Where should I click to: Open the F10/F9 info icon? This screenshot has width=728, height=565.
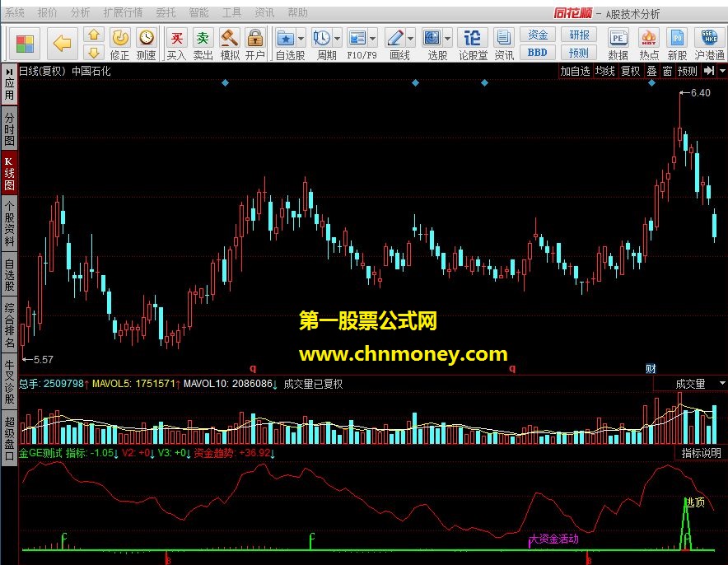point(357,38)
